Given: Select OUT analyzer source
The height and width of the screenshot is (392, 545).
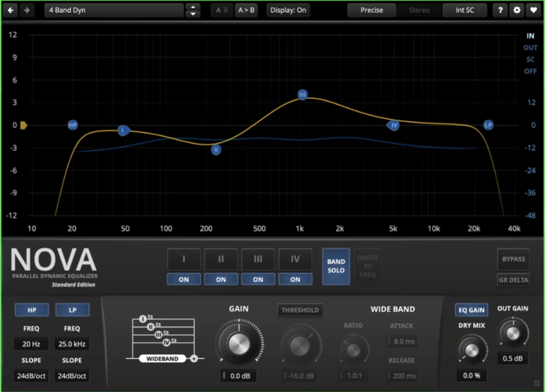Looking at the screenshot, I should [530, 47].
